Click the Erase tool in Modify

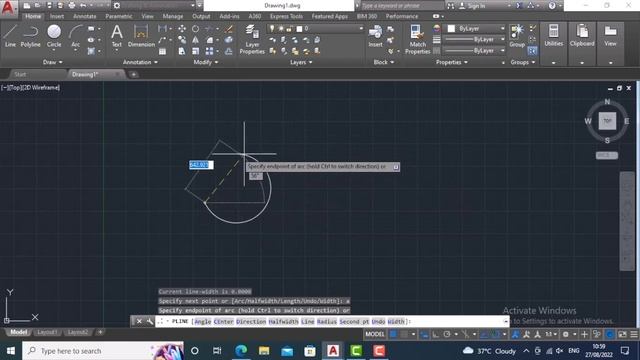(x=229, y=29)
